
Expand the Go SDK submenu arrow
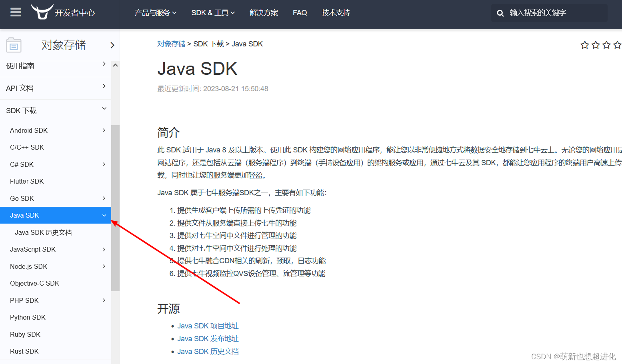tap(104, 198)
